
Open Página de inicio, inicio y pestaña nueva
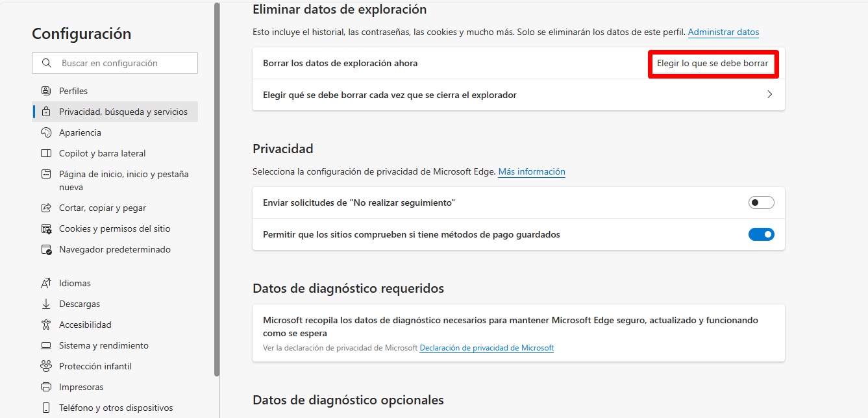(x=115, y=180)
